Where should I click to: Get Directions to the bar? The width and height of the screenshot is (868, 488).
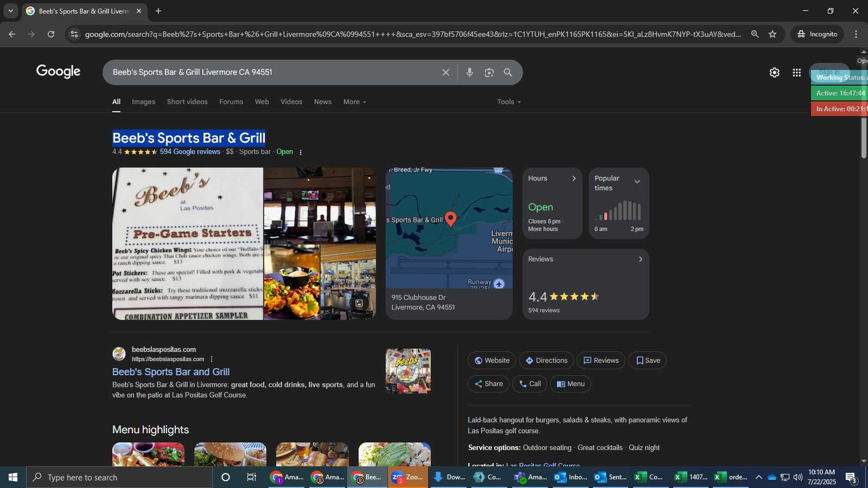point(546,361)
